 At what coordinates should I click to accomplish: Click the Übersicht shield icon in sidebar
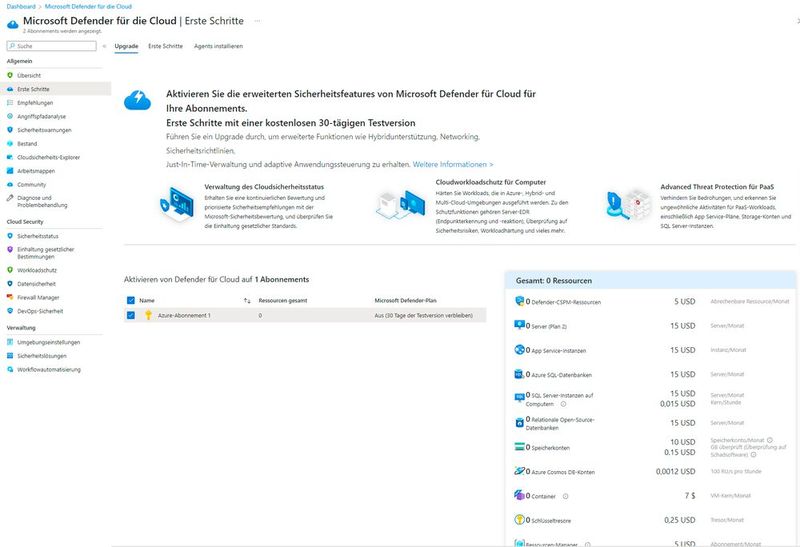[x=10, y=75]
